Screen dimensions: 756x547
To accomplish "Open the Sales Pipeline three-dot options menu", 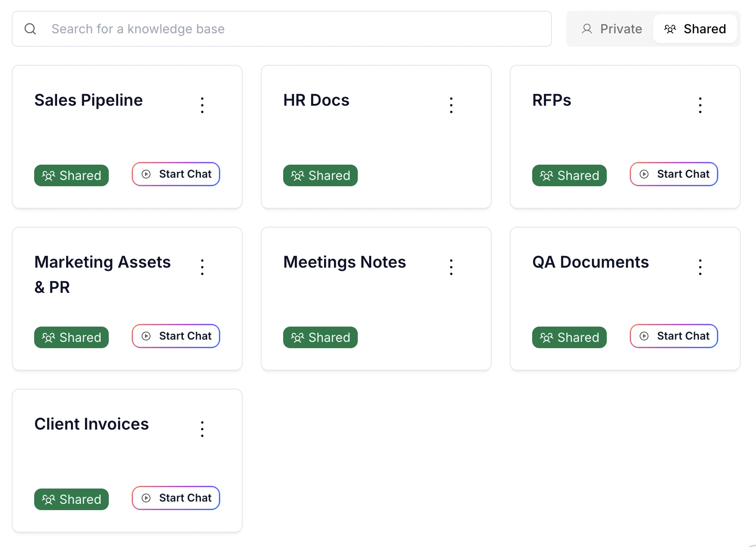I will [202, 105].
